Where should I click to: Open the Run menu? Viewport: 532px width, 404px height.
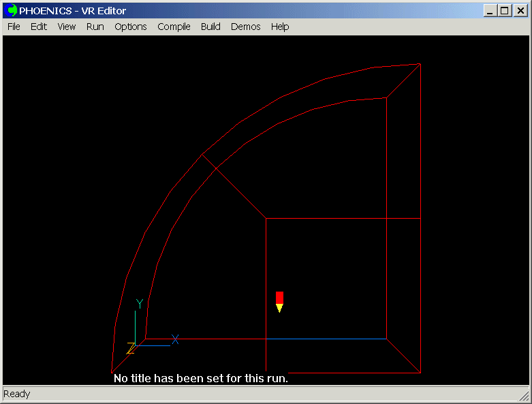coord(95,27)
